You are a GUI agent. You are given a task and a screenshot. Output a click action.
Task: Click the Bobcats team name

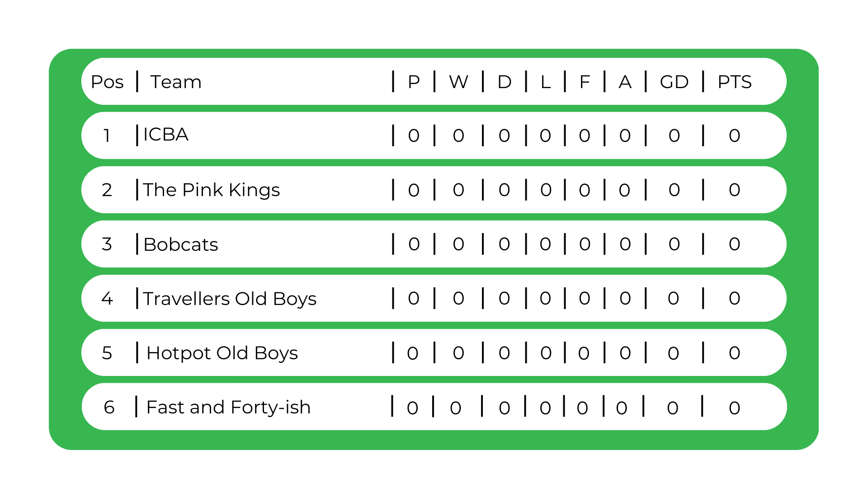[x=180, y=244]
